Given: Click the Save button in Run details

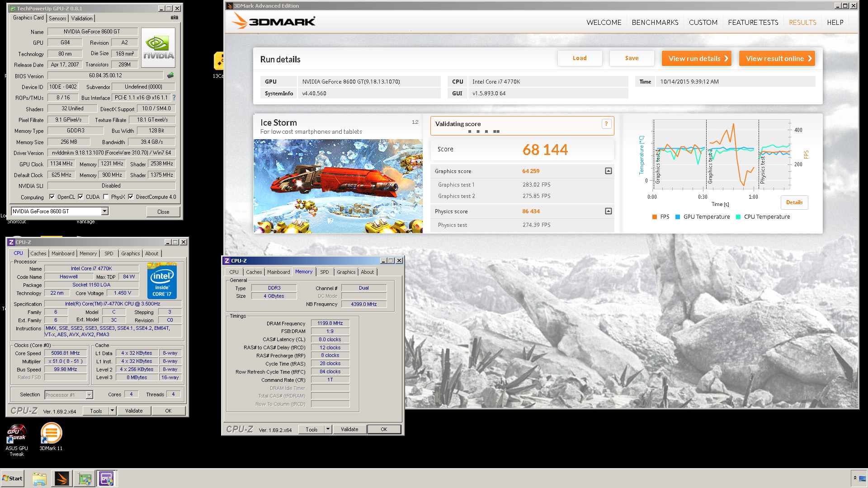Looking at the screenshot, I should 632,58.
